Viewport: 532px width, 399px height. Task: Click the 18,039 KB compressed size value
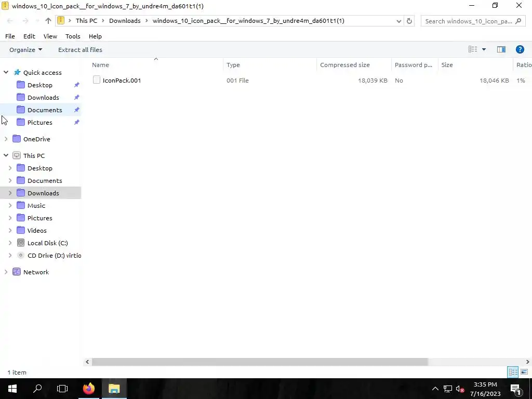click(x=373, y=81)
